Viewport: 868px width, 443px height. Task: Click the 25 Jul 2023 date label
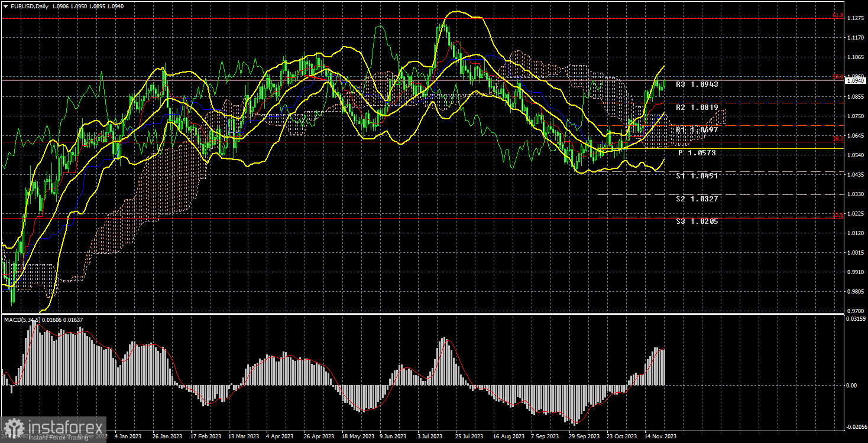(x=471, y=437)
